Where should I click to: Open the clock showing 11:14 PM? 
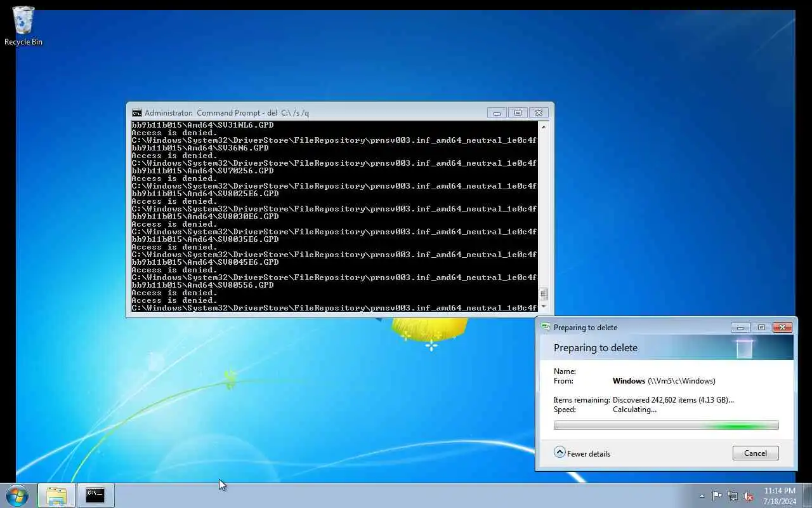780,496
